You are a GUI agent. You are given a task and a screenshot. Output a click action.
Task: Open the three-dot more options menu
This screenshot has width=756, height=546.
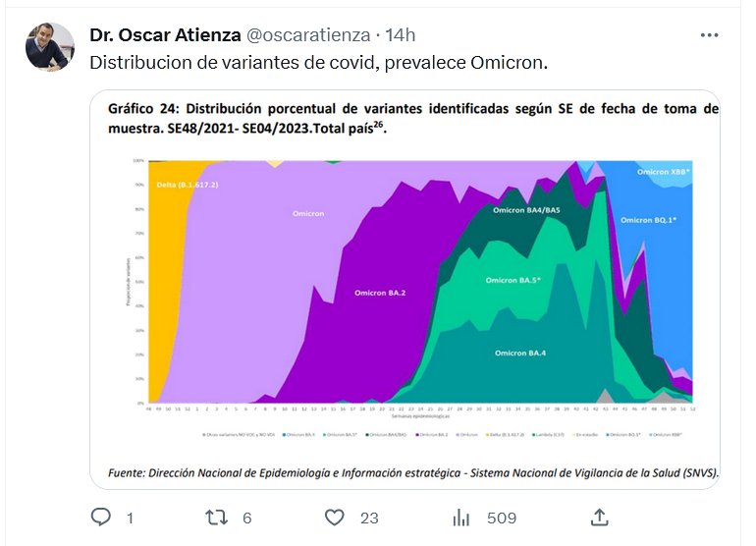coord(709,35)
